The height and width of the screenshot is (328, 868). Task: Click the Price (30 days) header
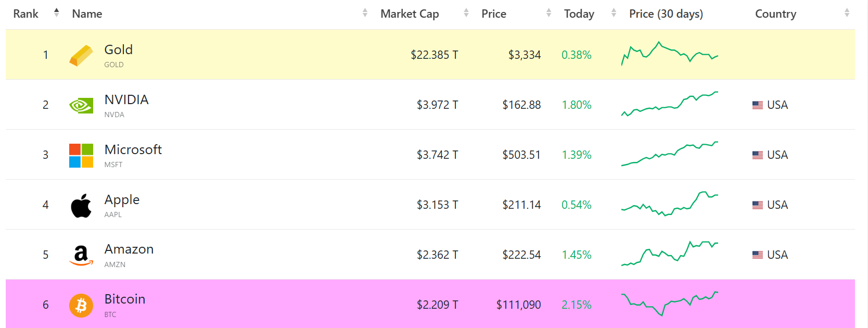(666, 14)
